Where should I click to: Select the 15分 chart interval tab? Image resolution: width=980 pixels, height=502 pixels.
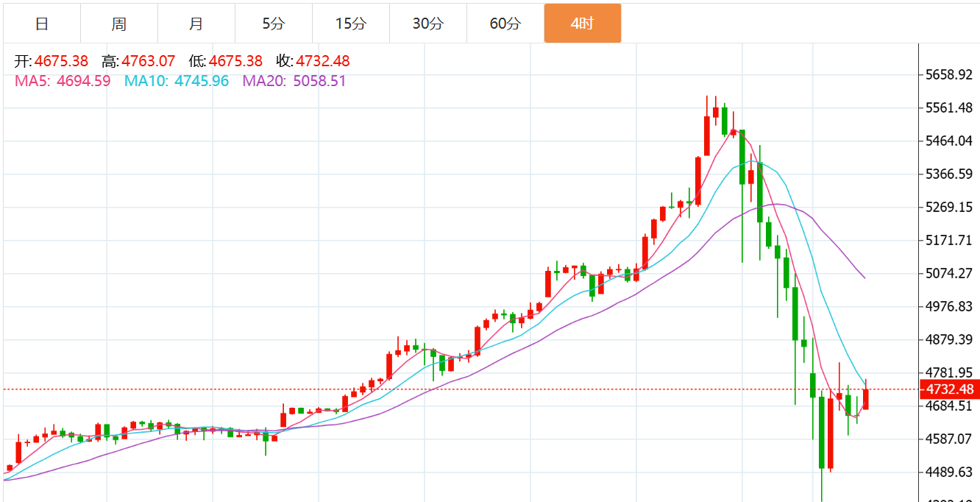pyautogui.click(x=350, y=24)
